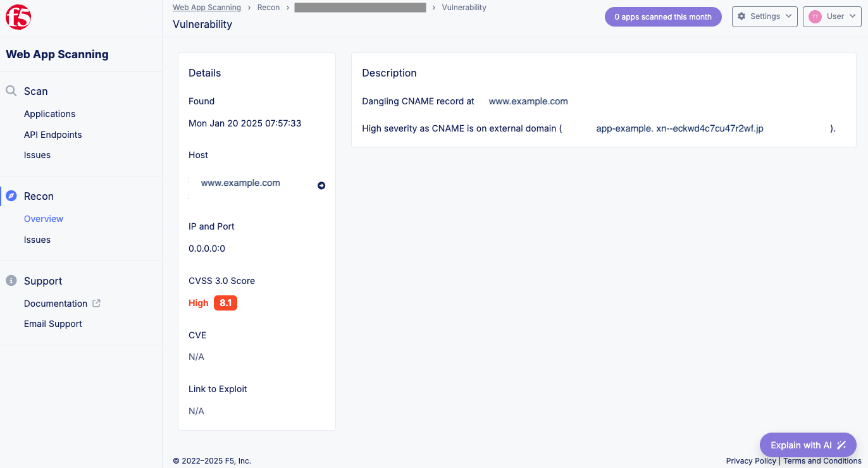Viewport: 868px width, 468px height.
Task: Select Overview under Recon
Action: click(x=44, y=219)
